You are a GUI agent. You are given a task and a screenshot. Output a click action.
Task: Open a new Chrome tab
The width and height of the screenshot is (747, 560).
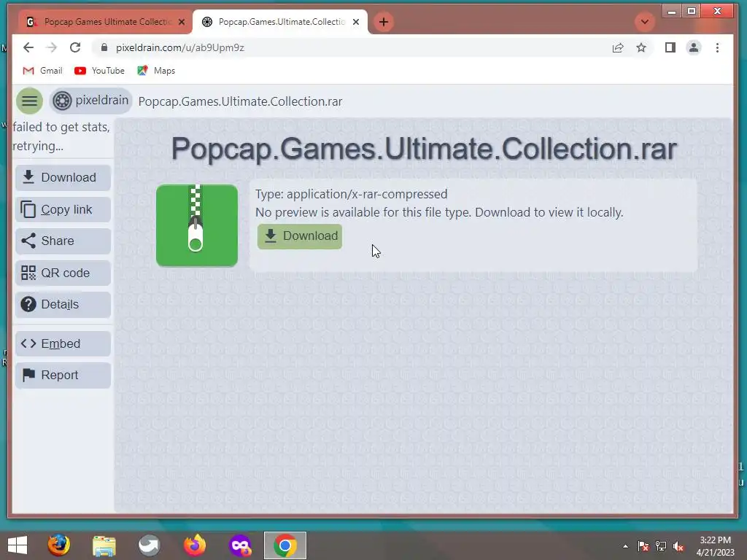[x=384, y=22]
